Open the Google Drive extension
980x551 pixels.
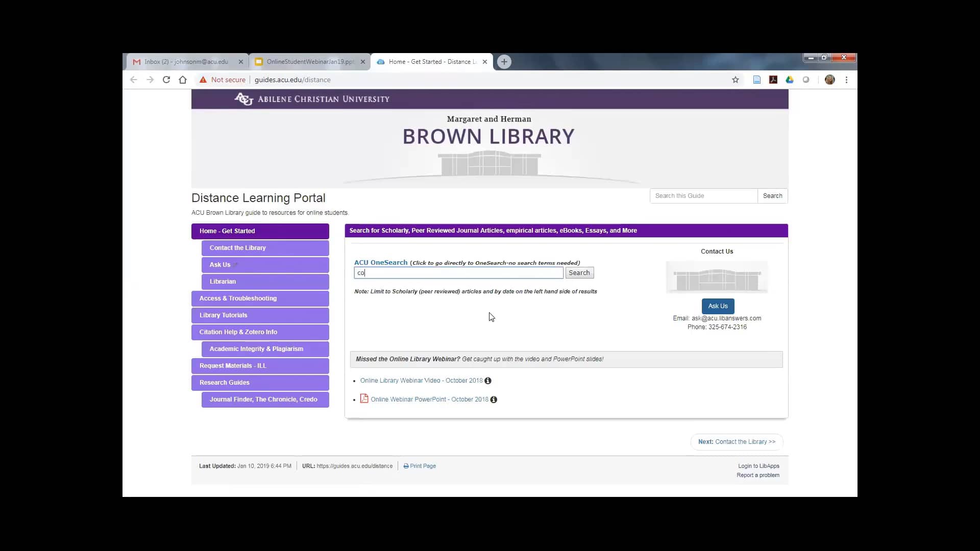coord(790,80)
